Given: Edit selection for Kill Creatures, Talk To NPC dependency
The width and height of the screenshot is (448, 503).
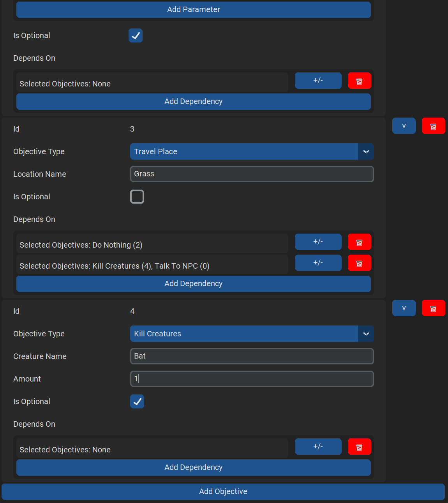Looking at the screenshot, I should pyautogui.click(x=318, y=263).
